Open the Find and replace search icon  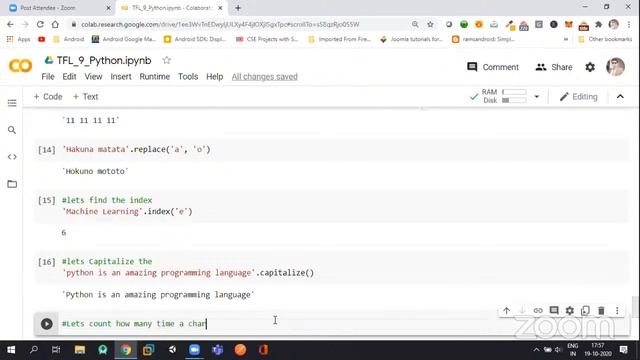pyautogui.click(x=12, y=130)
